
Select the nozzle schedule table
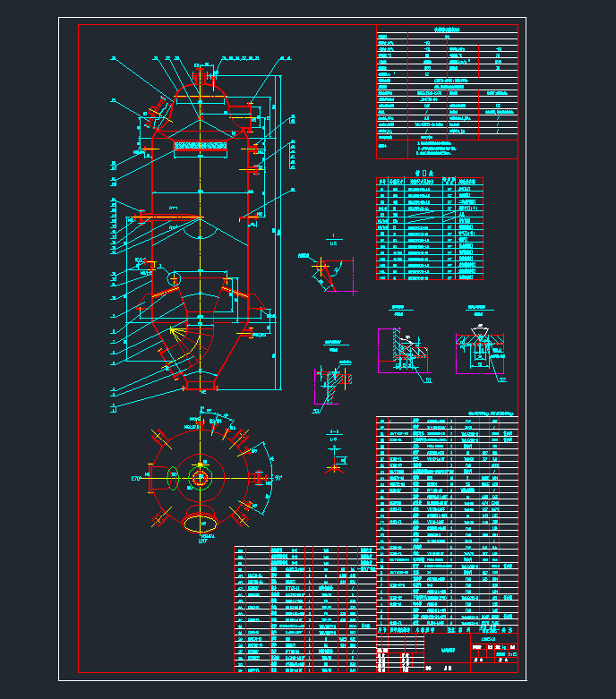click(x=429, y=230)
